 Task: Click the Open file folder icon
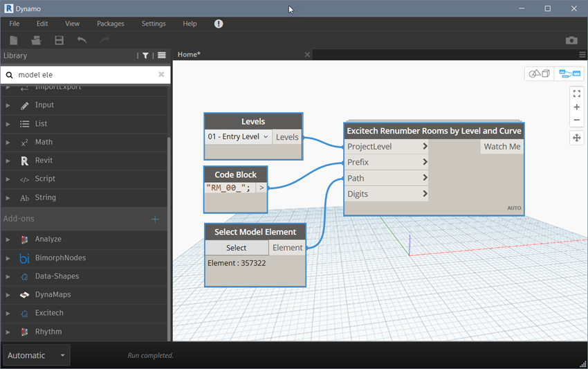pyautogui.click(x=36, y=40)
